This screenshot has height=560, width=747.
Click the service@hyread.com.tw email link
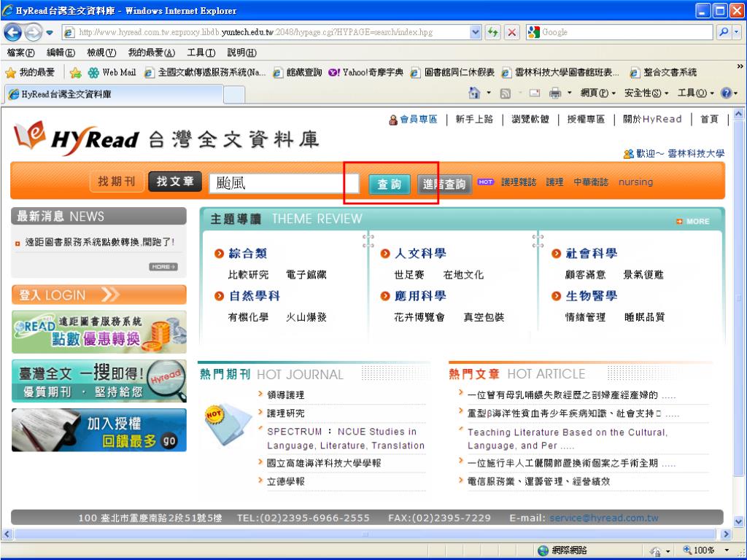603,518
